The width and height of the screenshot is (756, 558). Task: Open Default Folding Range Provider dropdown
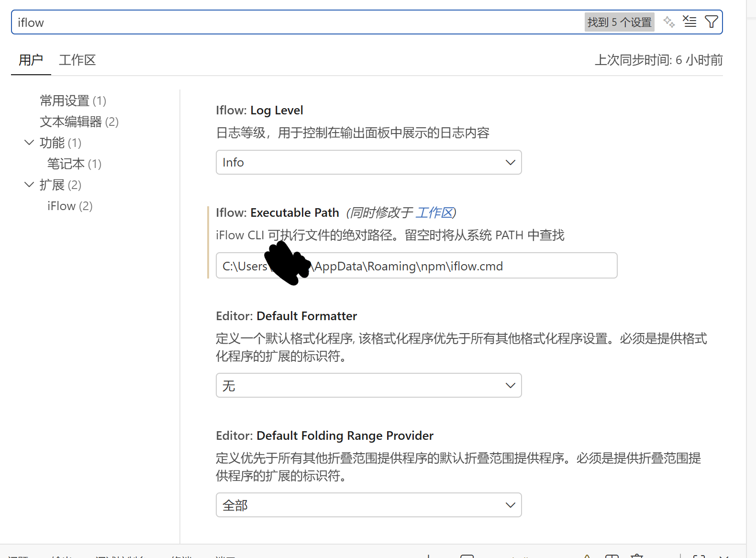(368, 505)
